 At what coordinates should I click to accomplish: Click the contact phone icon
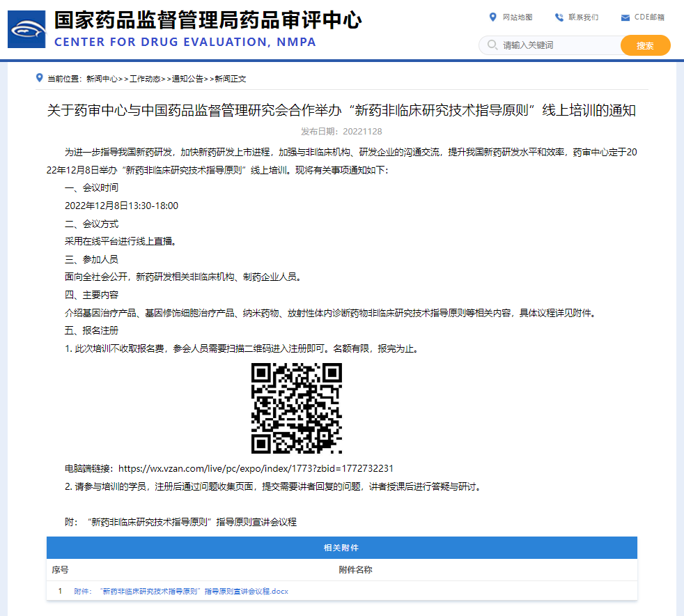pos(559,17)
